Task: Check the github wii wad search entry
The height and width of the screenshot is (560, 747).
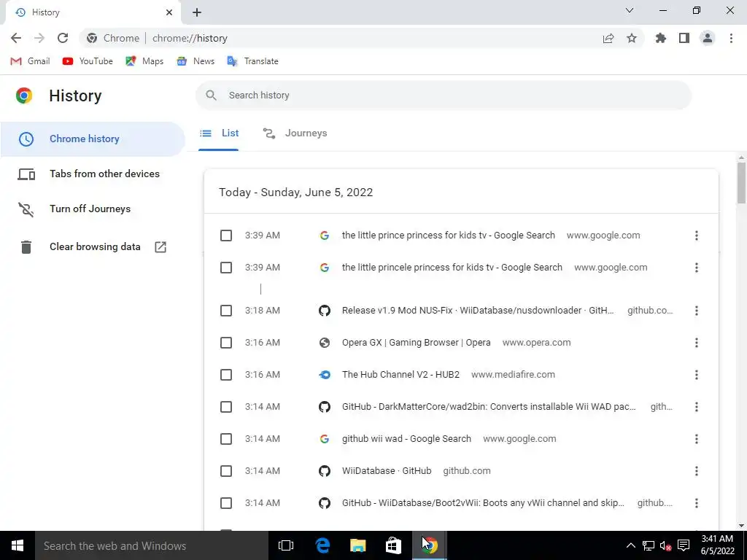Action: click(226, 438)
